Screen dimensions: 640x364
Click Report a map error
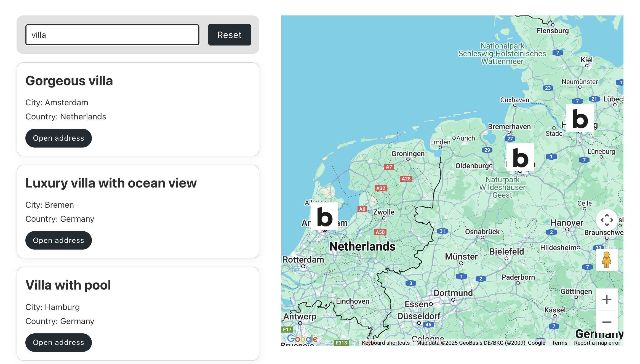(597, 343)
